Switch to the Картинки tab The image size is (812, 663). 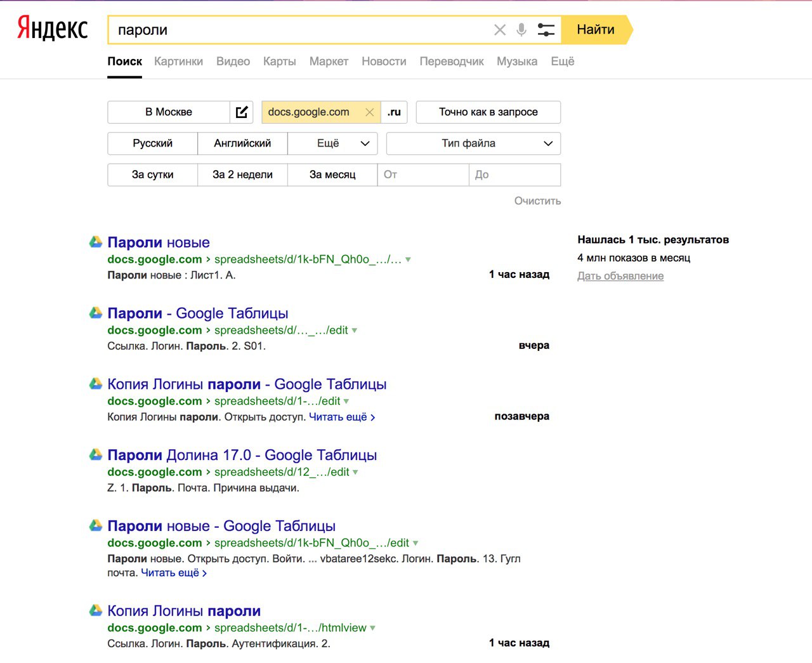[178, 62]
